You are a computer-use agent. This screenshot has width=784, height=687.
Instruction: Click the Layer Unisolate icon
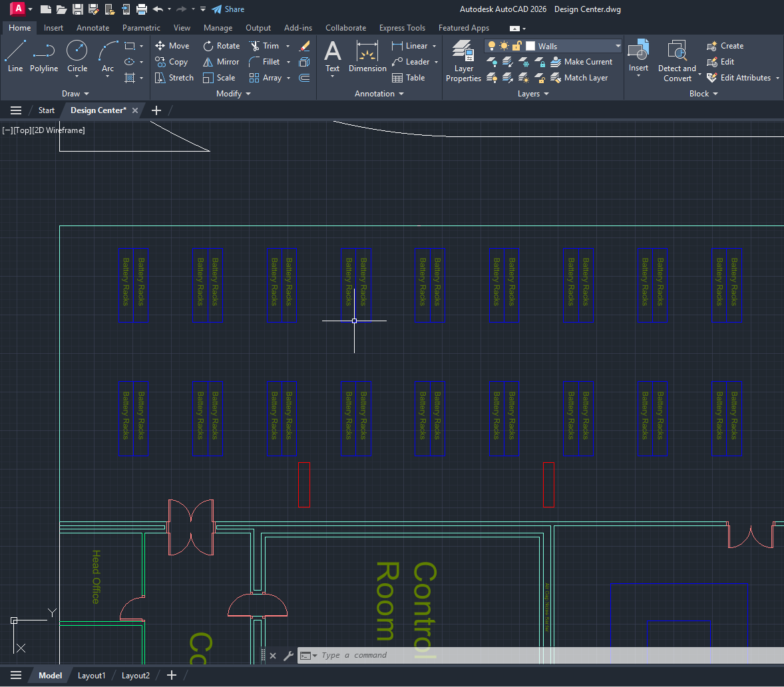[x=508, y=78]
